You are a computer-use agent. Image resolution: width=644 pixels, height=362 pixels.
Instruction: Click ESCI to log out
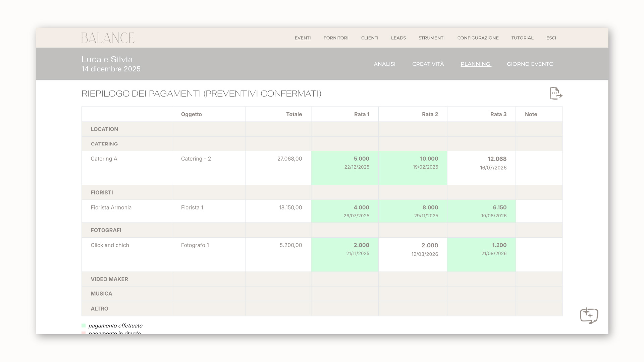551,38
